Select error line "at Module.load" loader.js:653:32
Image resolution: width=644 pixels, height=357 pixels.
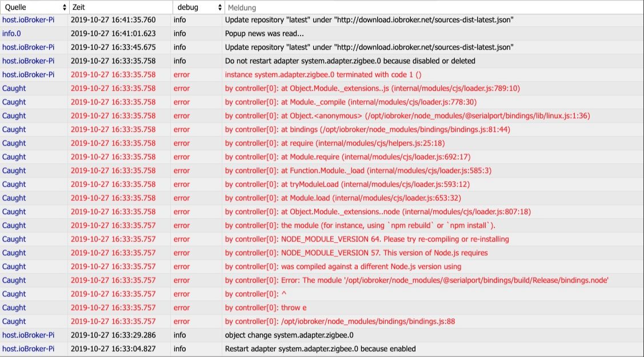[343, 198]
